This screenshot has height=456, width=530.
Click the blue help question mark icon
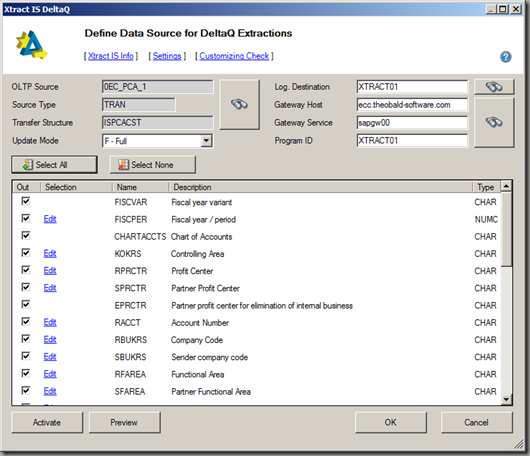tap(506, 57)
